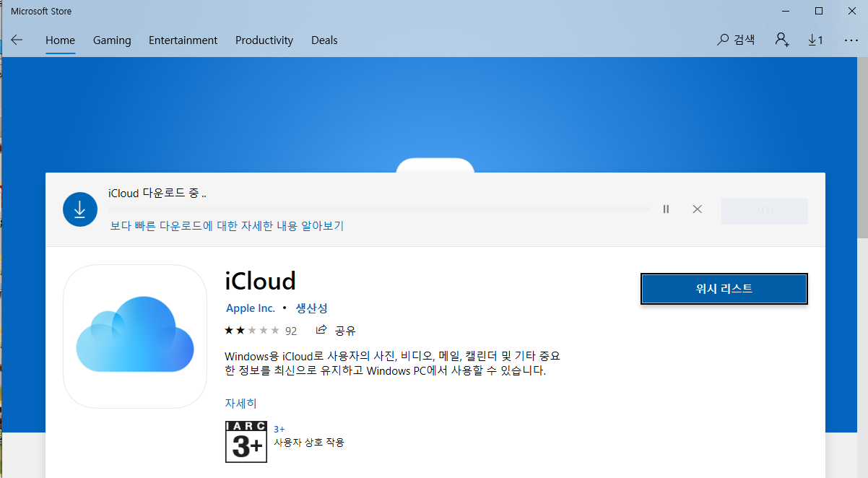Click the iCloud app icon image
This screenshot has height=478, width=868.
tap(135, 336)
